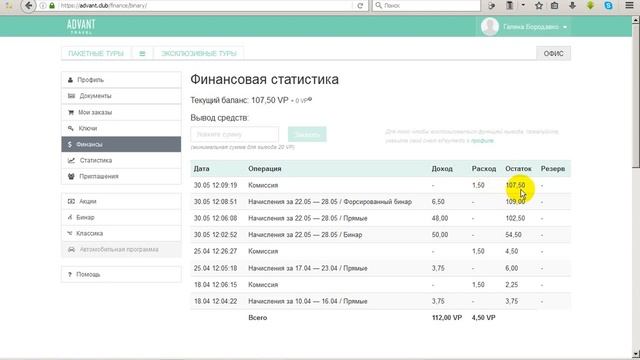
Task: Open Бинар in the sidebar
Action: click(121, 217)
